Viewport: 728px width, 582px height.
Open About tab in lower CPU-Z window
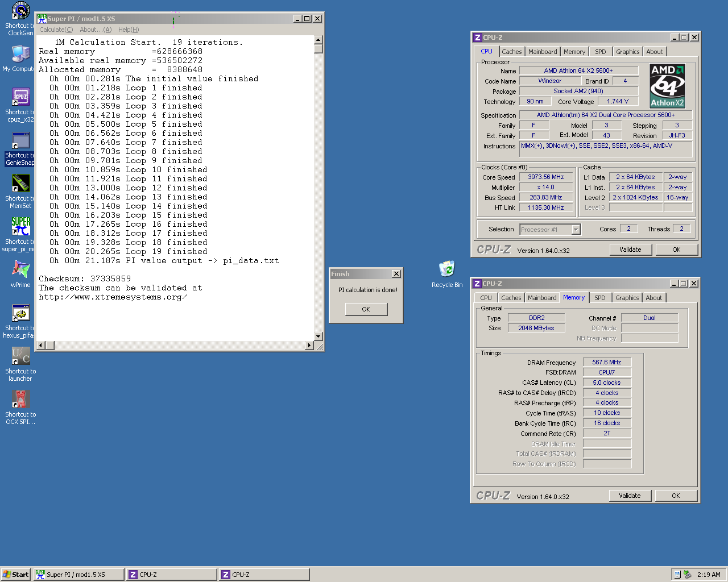point(654,298)
